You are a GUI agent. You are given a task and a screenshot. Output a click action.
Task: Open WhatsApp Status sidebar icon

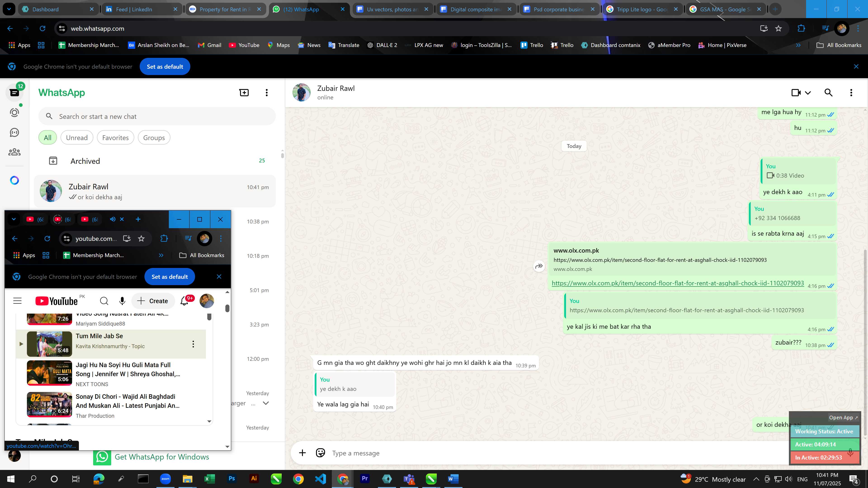pyautogui.click(x=14, y=113)
